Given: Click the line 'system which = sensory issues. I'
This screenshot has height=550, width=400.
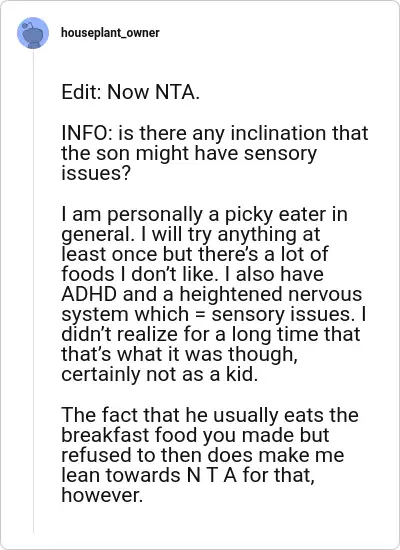Looking at the screenshot, I should click(x=214, y=315).
